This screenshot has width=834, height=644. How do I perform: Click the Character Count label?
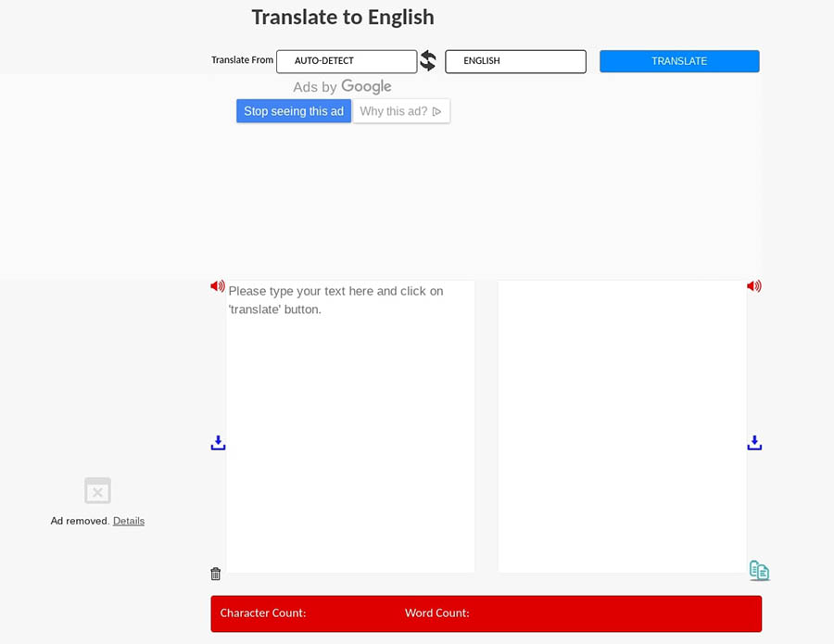pyautogui.click(x=263, y=613)
